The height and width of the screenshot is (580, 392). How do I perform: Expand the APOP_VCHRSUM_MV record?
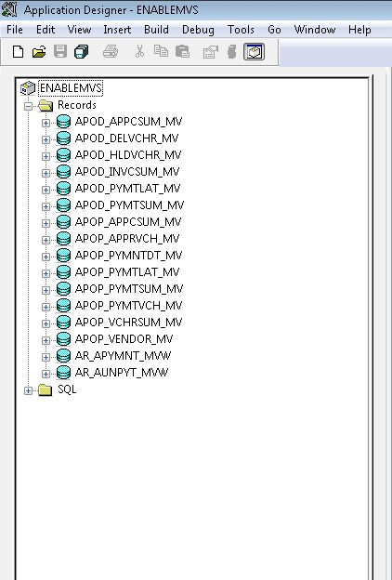[46, 323]
